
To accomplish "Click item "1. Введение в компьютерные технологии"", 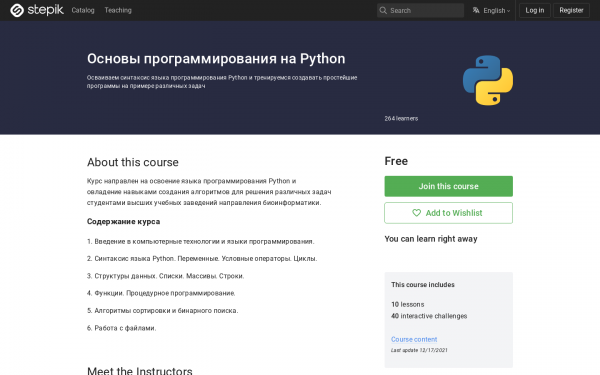I will 201,241.
